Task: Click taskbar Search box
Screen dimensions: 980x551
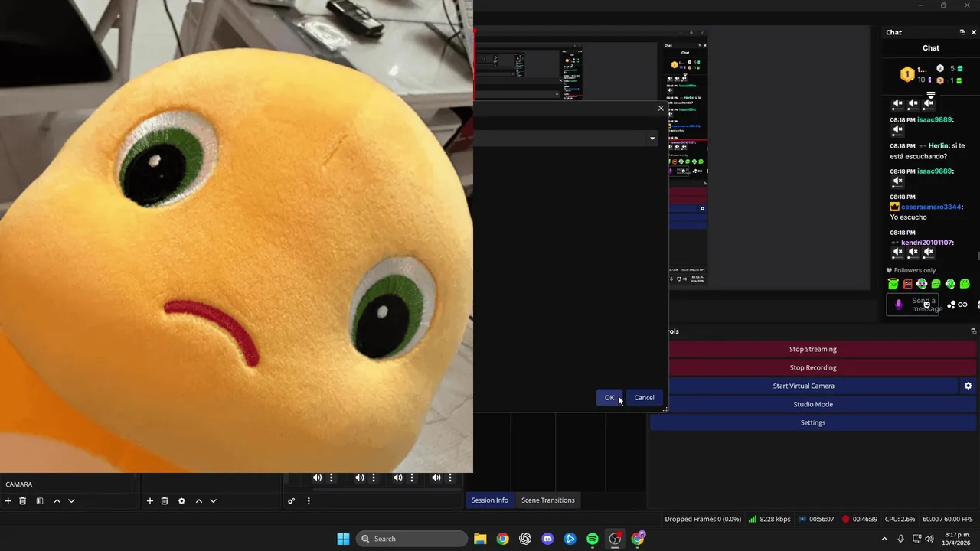Action: [412, 539]
